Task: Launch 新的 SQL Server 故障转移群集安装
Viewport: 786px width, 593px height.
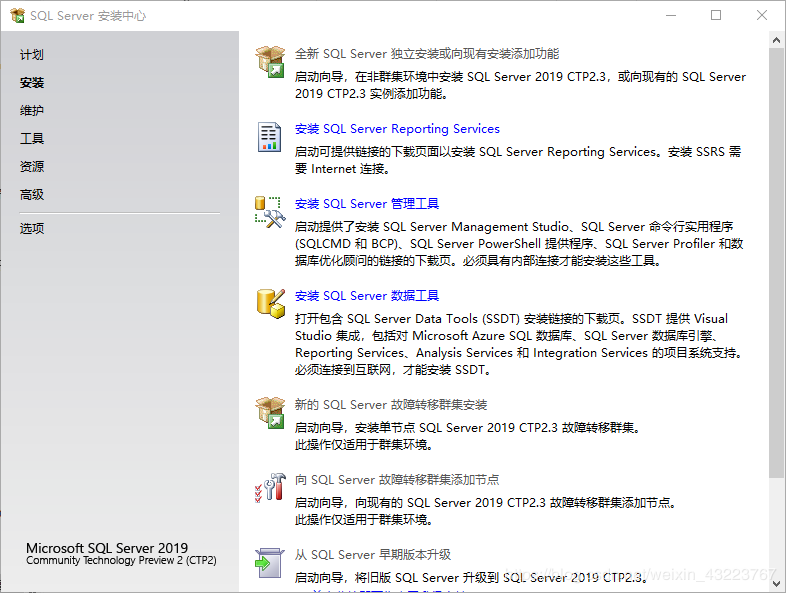Action: [390, 405]
